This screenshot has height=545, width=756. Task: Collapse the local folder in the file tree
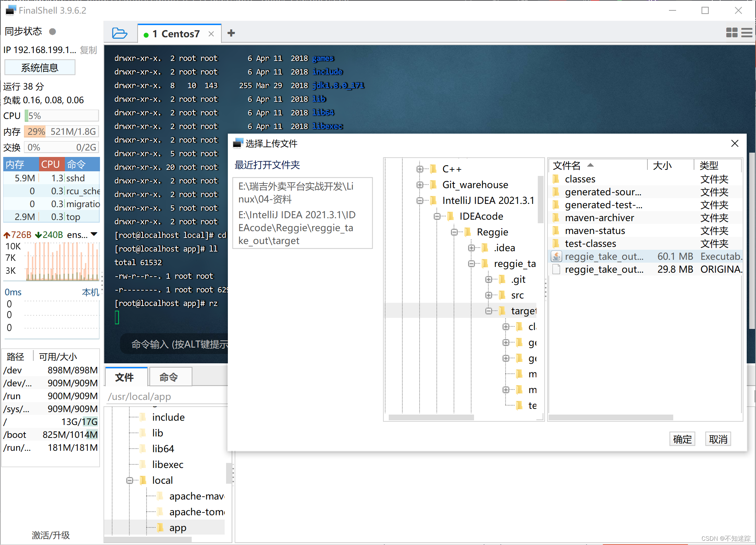point(130,480)
